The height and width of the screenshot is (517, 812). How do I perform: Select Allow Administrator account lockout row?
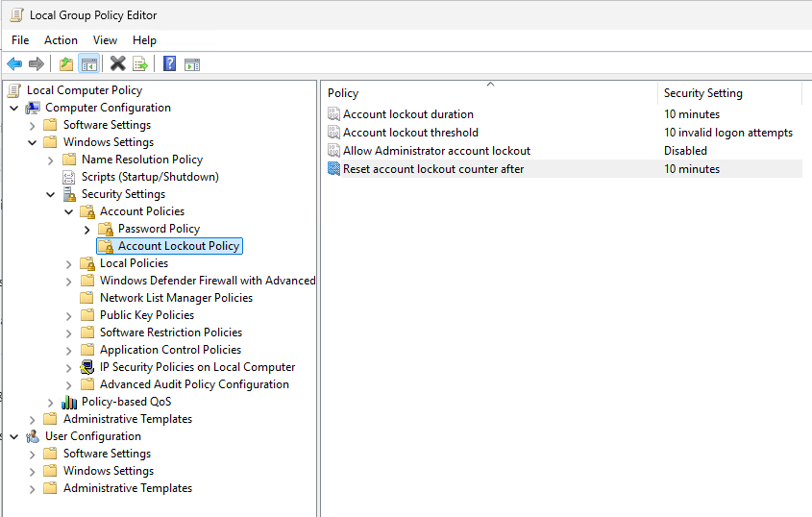[564, 151]
